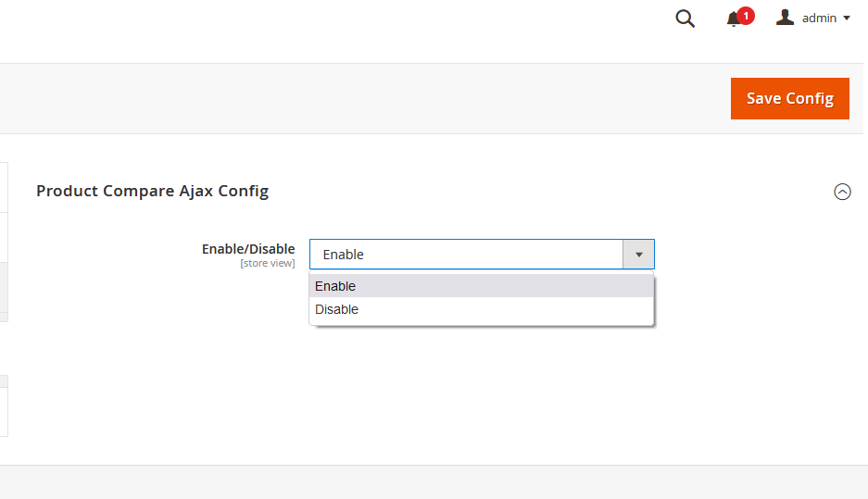Click the red notification count badge

[x=746, y=15]
